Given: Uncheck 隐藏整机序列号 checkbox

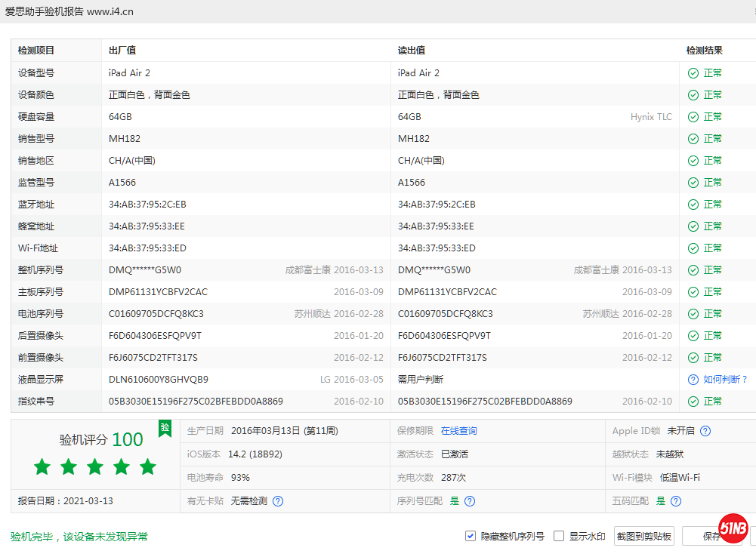Looking at the screenshot, I should [x=471, y=536].
